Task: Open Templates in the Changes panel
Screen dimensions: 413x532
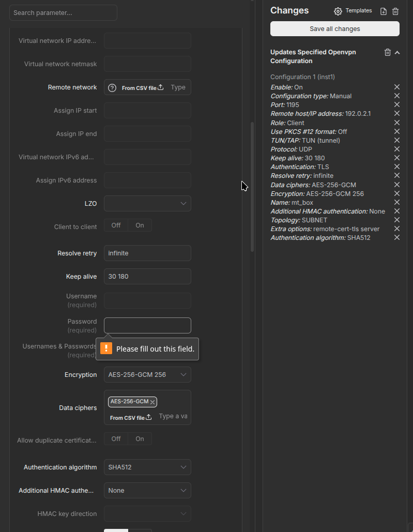Action: pos(353,11)
